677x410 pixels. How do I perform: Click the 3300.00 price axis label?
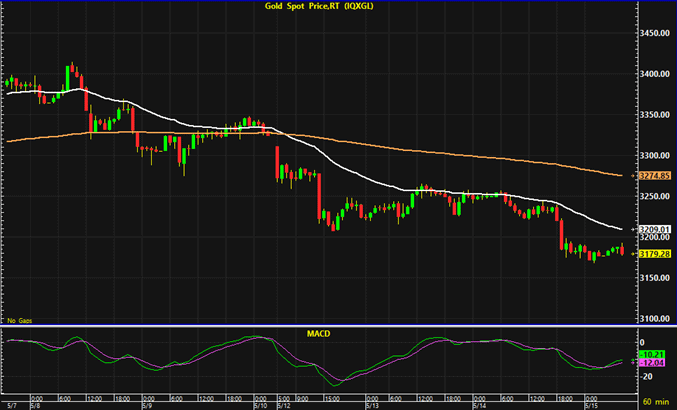(x=653, y=156)
